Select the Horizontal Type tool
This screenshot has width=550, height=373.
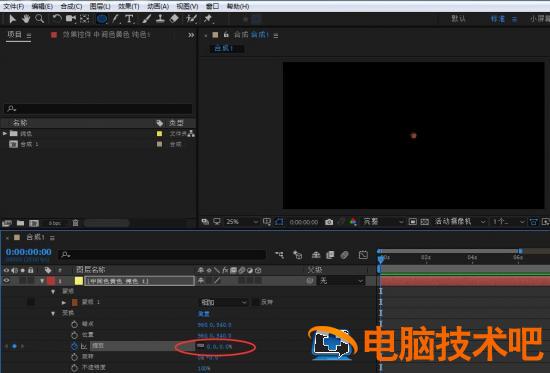click(129, 19)
